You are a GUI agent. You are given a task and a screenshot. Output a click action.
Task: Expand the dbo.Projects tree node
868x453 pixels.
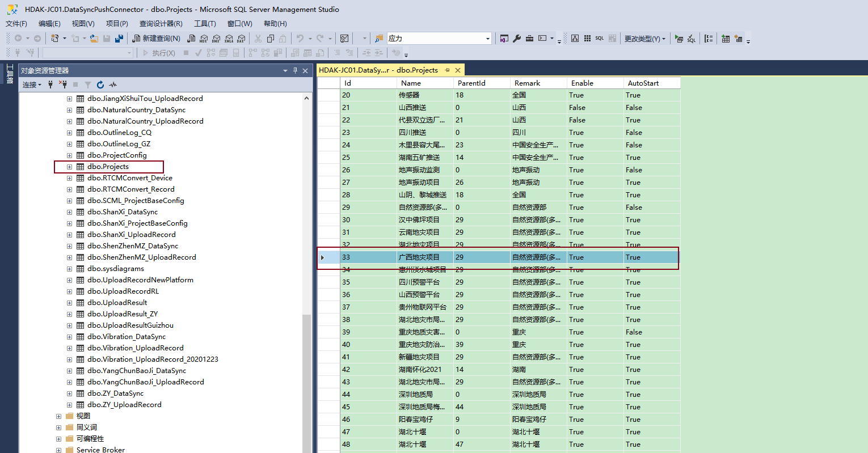pyautogui.click(x=69, y=167)
